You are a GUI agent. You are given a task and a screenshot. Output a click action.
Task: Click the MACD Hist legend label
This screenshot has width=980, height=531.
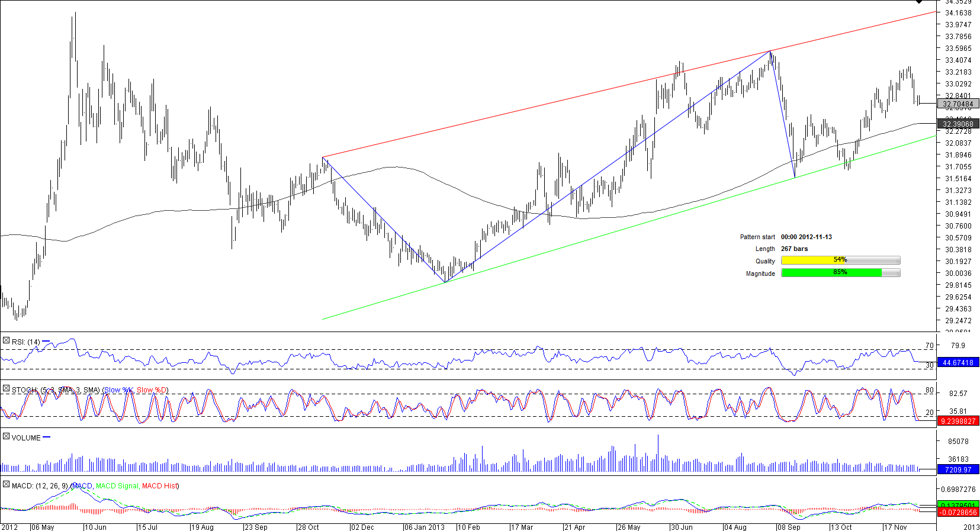[x=159, y=486]
